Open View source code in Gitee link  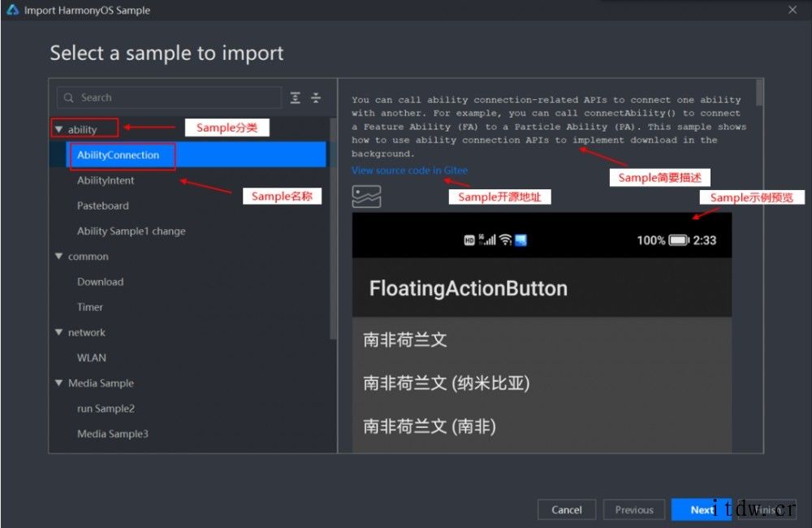click(x=409, y=171)
